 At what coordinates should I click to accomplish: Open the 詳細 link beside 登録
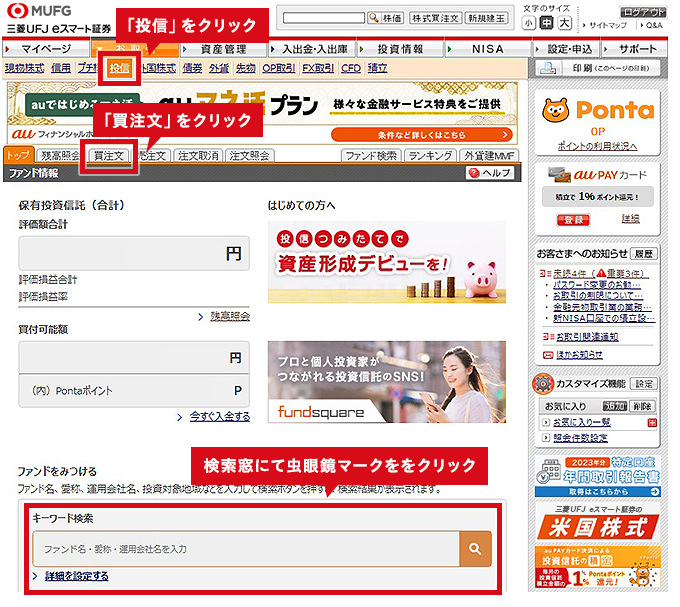pyautogui.click(x=630, y=219)
